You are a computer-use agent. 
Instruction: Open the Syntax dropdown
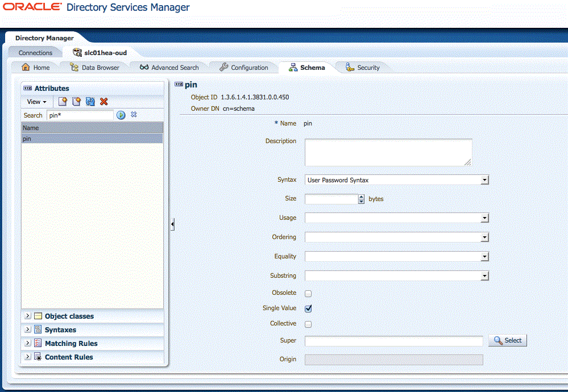click(x=484, y=180)
